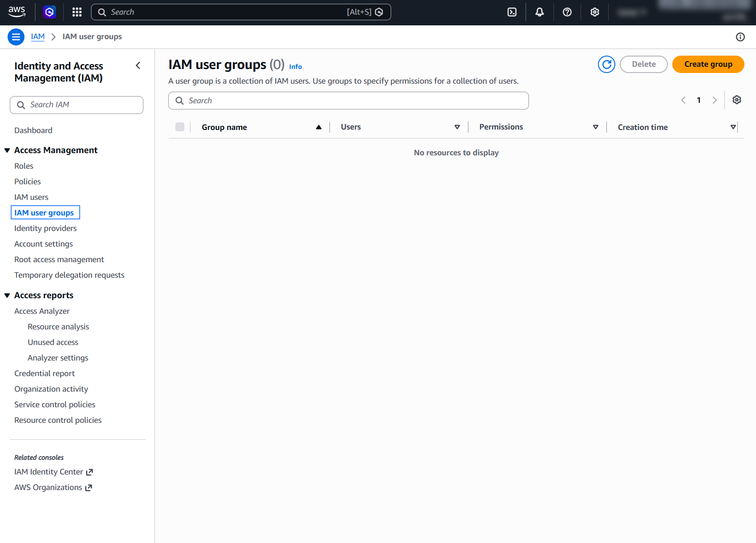This screenshot has width=756, height=543.
Task: Click the Delete button
Action: click(644, 64)
